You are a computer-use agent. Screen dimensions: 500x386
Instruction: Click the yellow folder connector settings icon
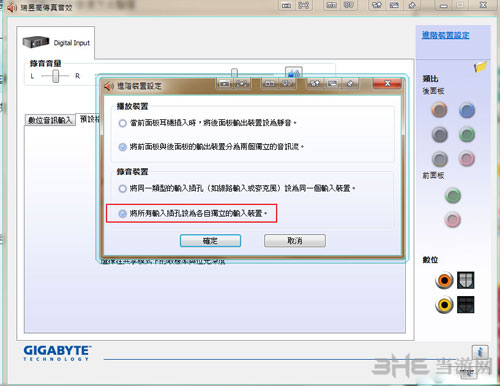(480, 67)
